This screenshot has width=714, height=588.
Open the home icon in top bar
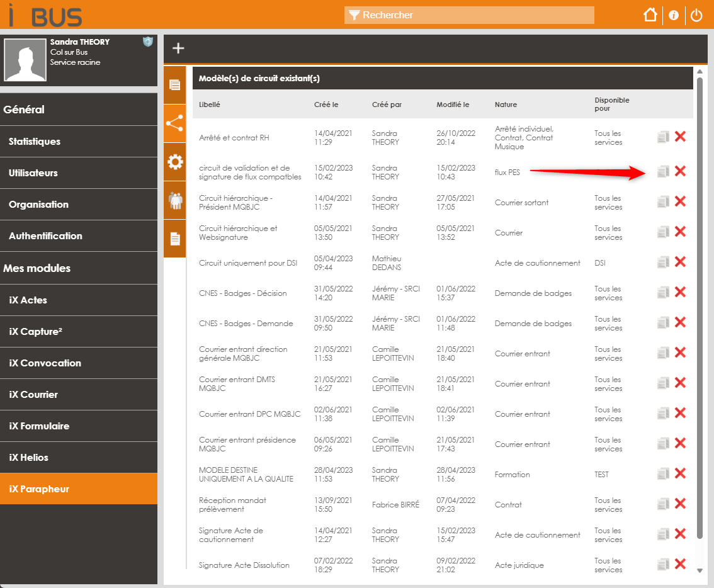pos(650,15)
